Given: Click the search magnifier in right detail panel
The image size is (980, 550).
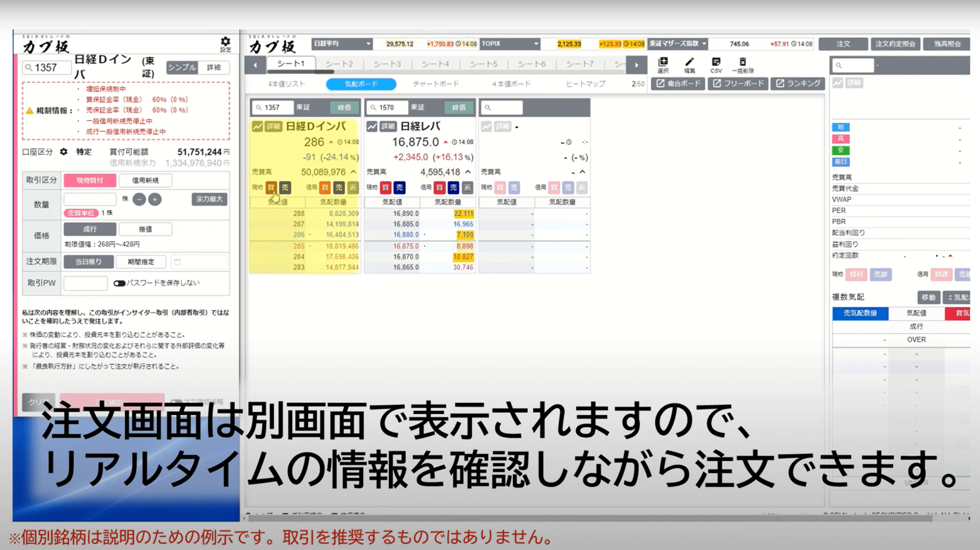Looking at the screenshot, I should [x=839, y=65].
